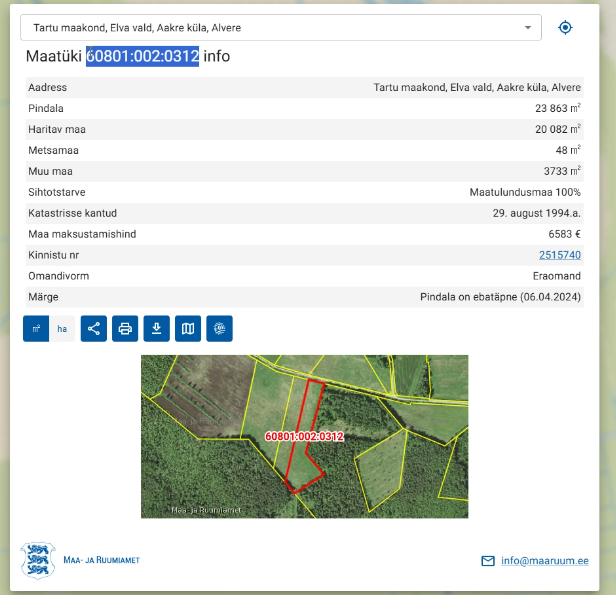Click the Maa- ja Ruumiamet coat of arms logo
The height and width of the screenshot is (595, 616).
[38, 560]
